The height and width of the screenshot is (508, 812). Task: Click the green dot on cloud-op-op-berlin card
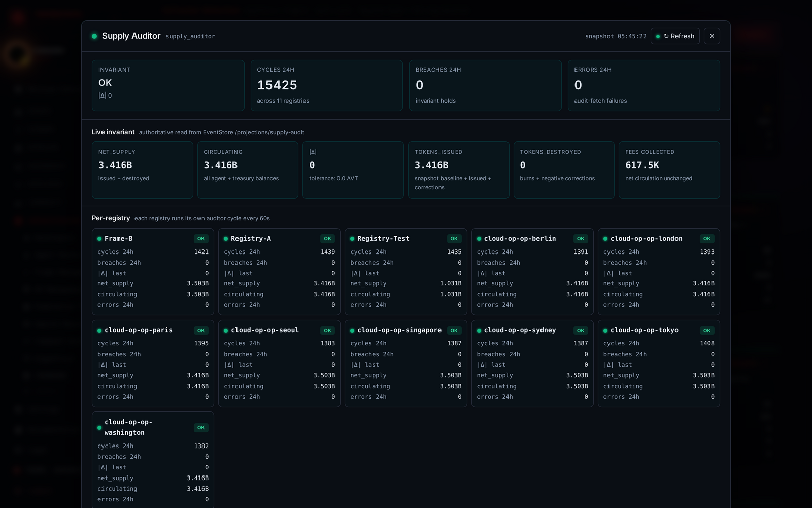479,239
